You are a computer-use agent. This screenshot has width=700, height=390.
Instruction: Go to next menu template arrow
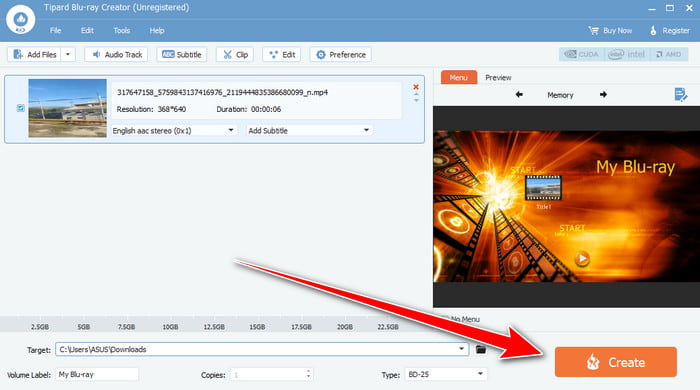coord(603,95)
